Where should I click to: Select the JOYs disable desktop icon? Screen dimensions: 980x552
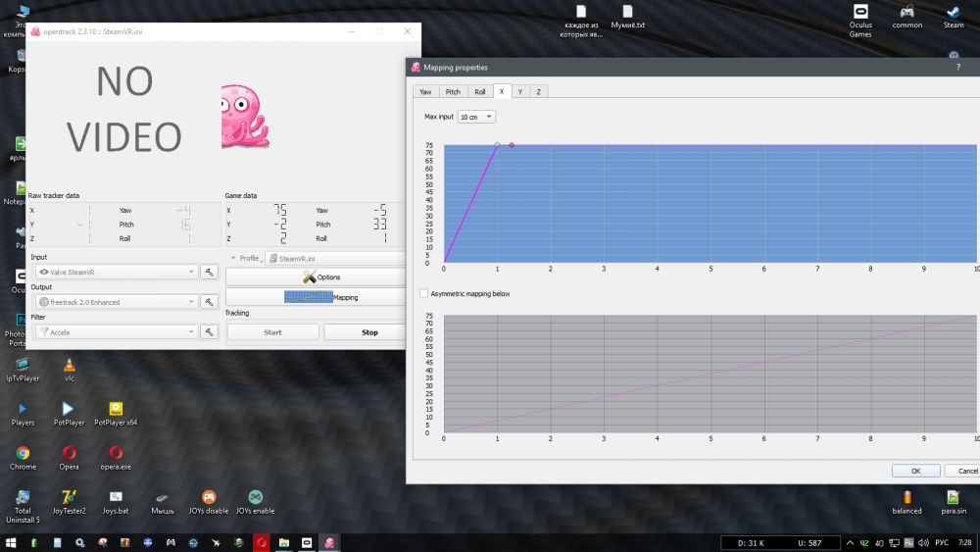209,501
